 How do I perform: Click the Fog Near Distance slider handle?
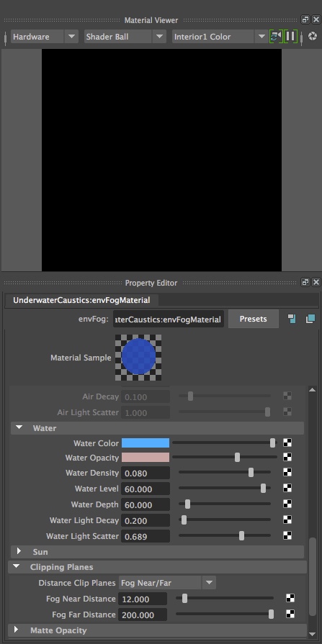(184, 598)
